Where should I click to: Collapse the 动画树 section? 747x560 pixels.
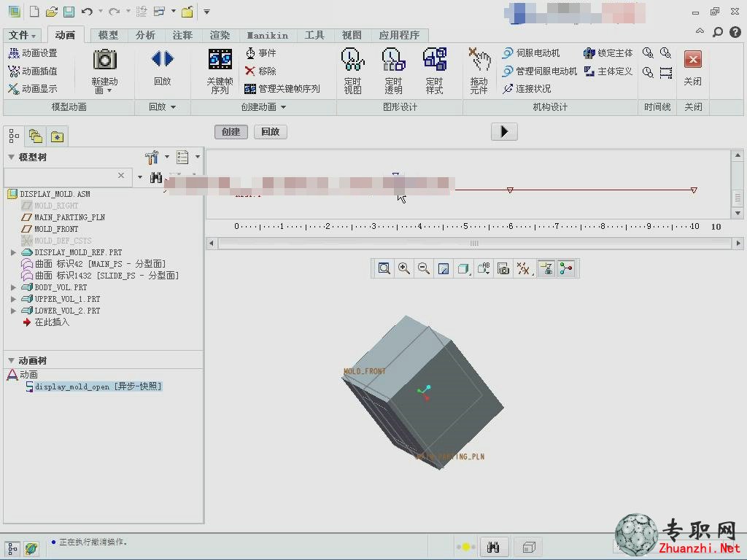click(x=11, y=360)
